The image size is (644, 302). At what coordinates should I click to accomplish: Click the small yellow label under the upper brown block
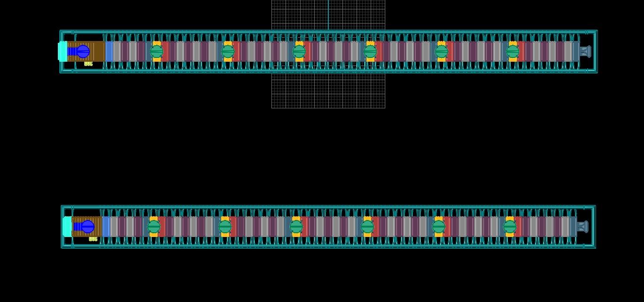pos(88,64)
